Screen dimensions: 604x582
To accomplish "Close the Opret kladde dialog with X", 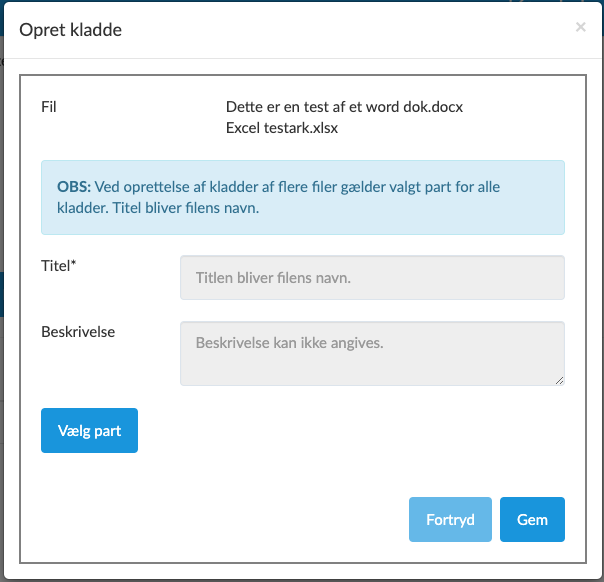I will pos(580,28).
